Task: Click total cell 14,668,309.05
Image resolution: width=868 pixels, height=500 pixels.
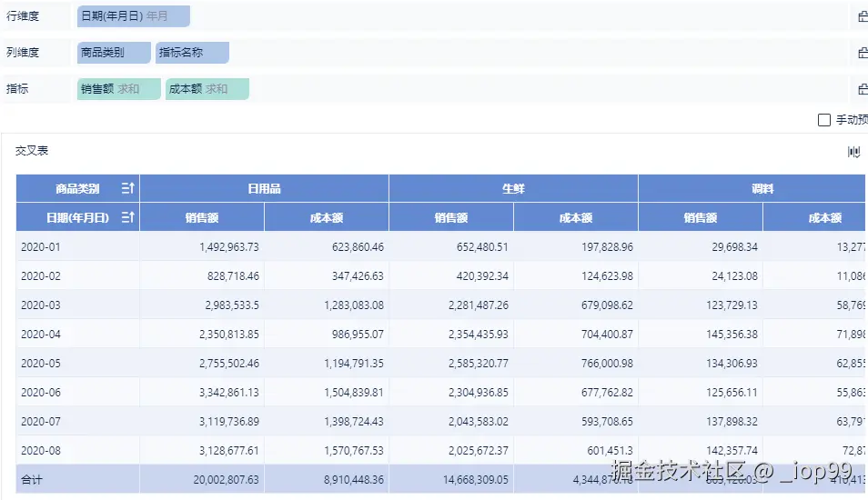Action: tap(476, 479)
